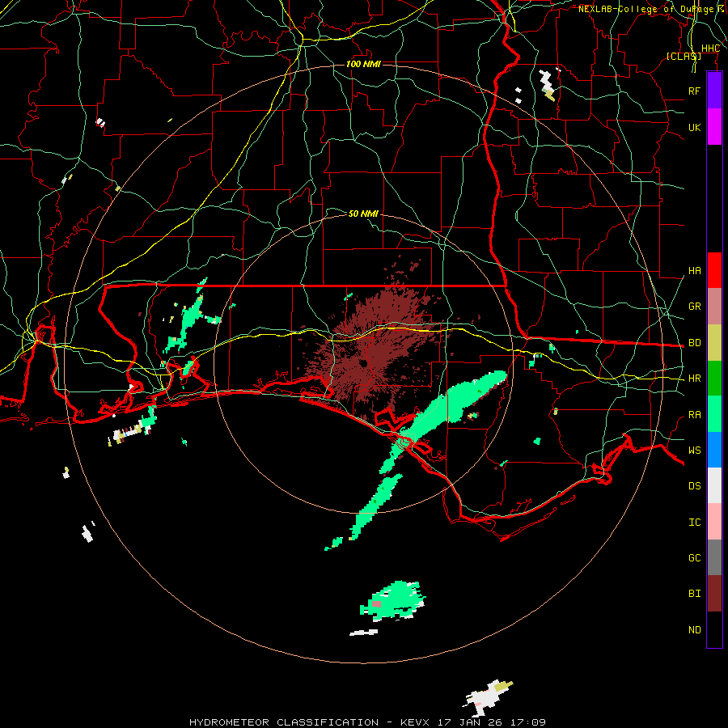Select the 'GC' legend label

[x=694, y=558]
